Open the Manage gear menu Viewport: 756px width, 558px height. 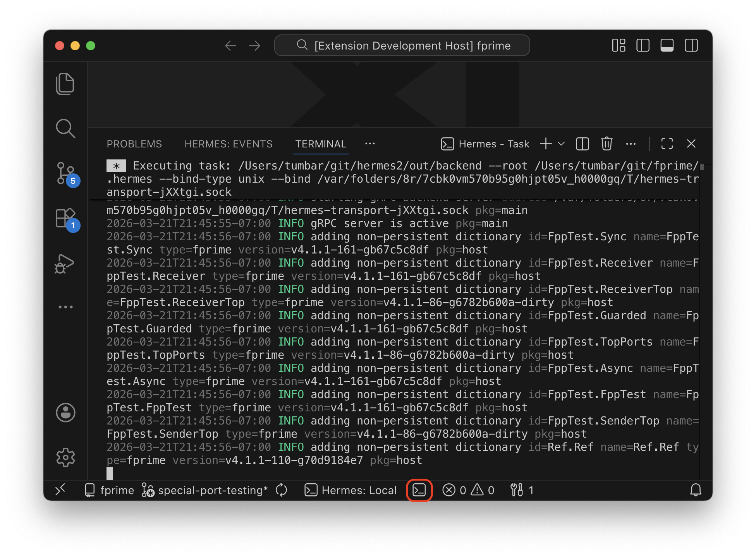(x=65, y=457)
